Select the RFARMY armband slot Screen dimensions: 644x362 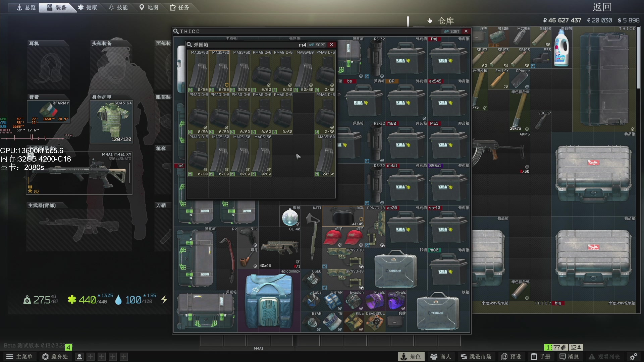tap(48, 112)
